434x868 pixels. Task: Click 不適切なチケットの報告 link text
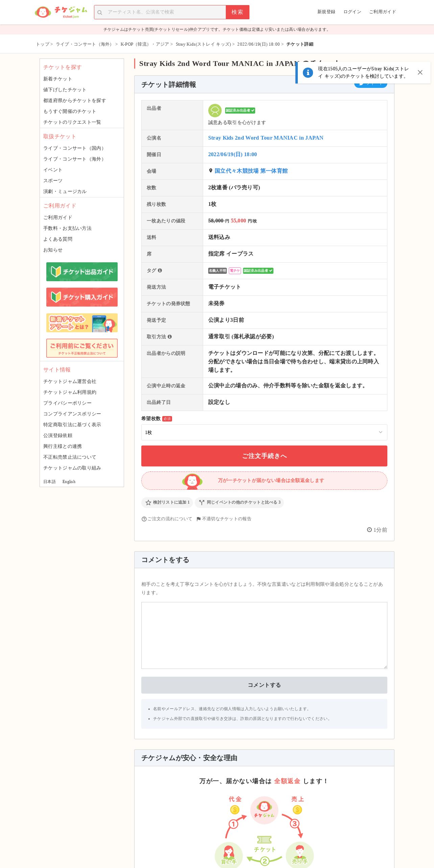pyautogui.click(x=227, y=519)
